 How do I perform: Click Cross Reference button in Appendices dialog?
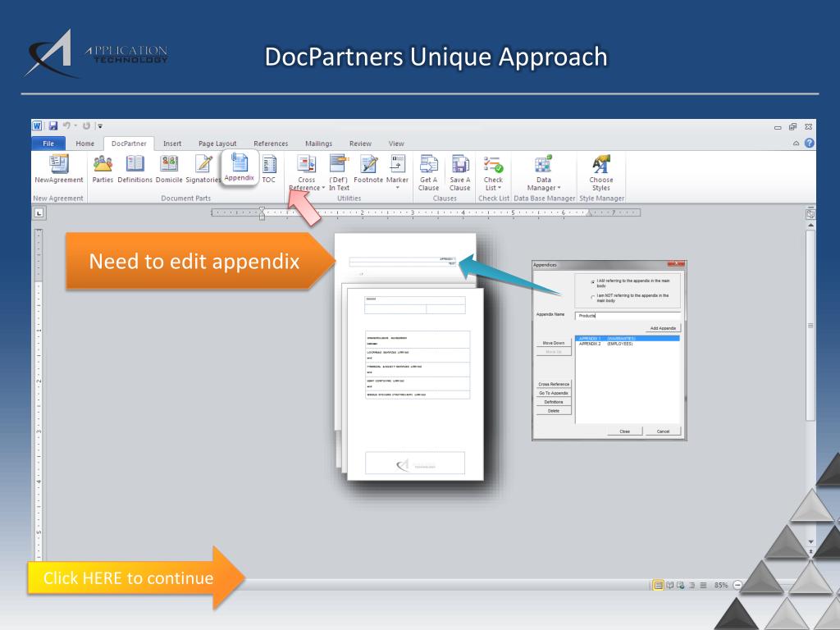(x=554, y=384)
